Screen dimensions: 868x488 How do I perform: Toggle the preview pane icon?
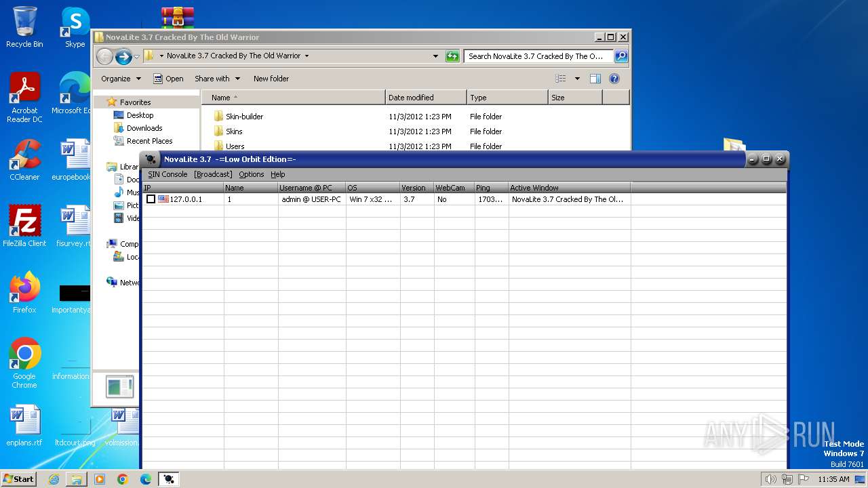tap(595, 79)
